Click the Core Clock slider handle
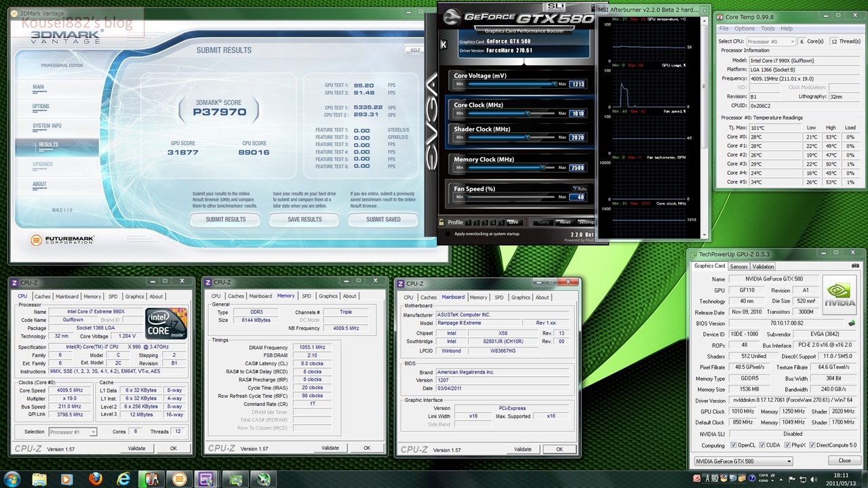Viewport: 868px width, 488px height. click(528, 113)
